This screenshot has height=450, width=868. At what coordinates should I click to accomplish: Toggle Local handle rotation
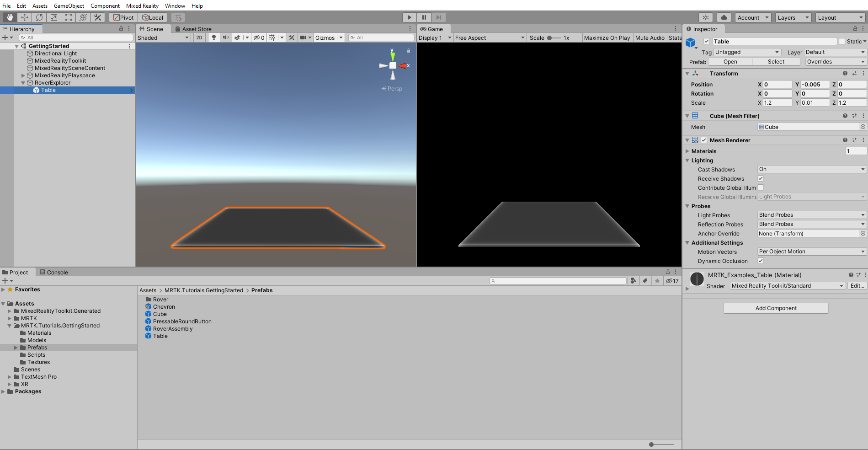coord(153,17)
